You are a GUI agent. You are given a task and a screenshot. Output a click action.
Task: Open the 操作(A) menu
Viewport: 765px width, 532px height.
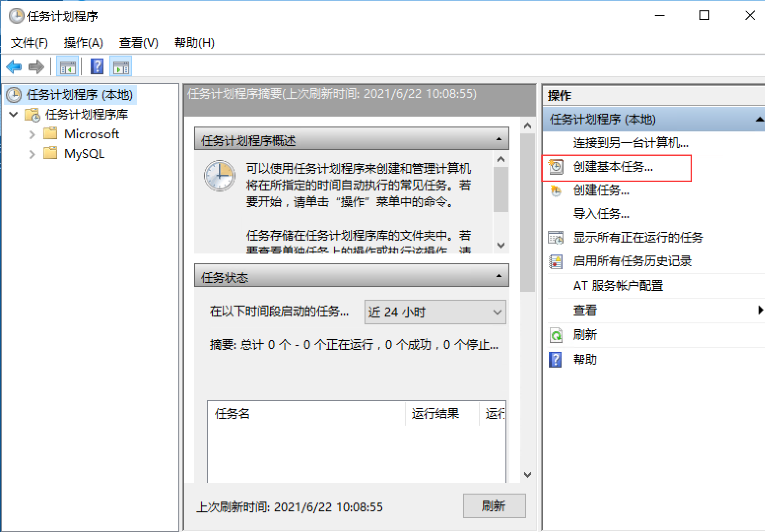tap(83, 43)
